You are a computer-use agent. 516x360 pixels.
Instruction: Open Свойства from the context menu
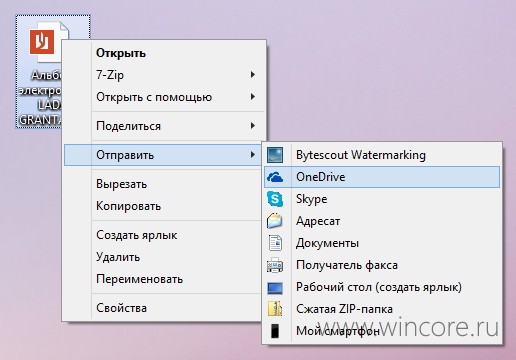(164, 308)
